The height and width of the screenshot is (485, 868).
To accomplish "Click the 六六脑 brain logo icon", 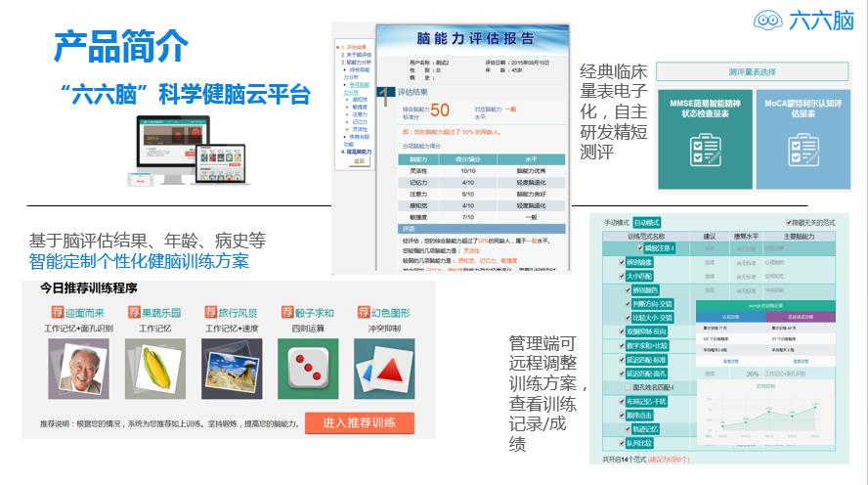I will [767, 21].
